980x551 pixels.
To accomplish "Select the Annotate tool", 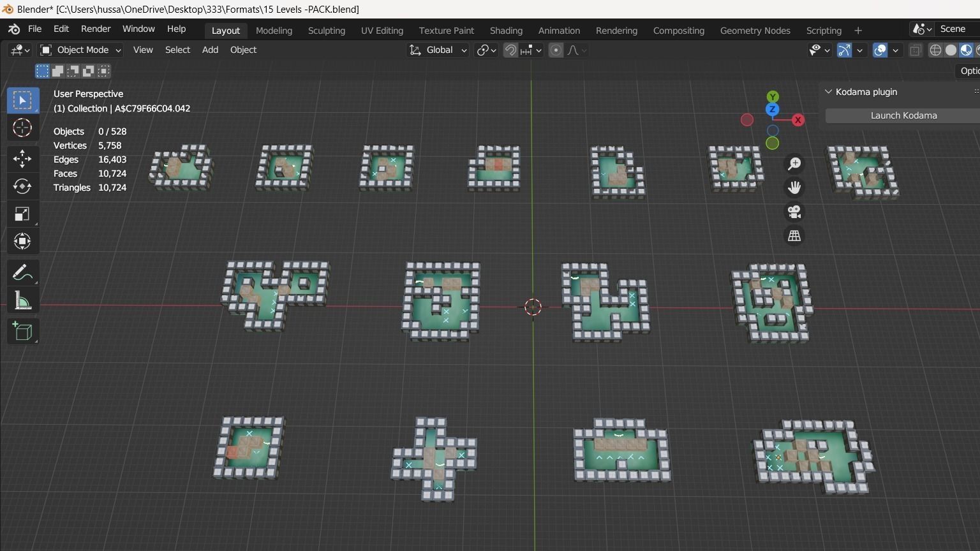I will coord(22,272).
